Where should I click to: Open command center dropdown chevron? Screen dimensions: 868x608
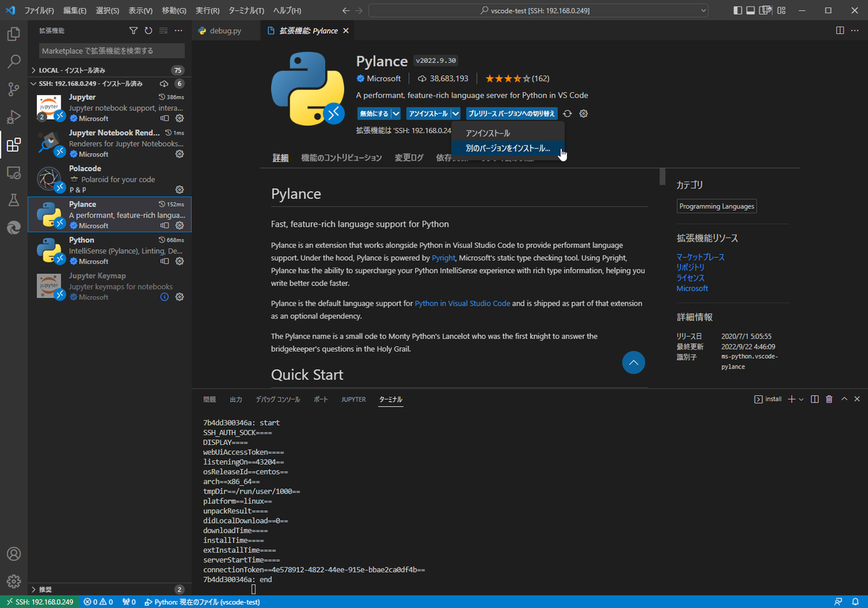(703, 11)
